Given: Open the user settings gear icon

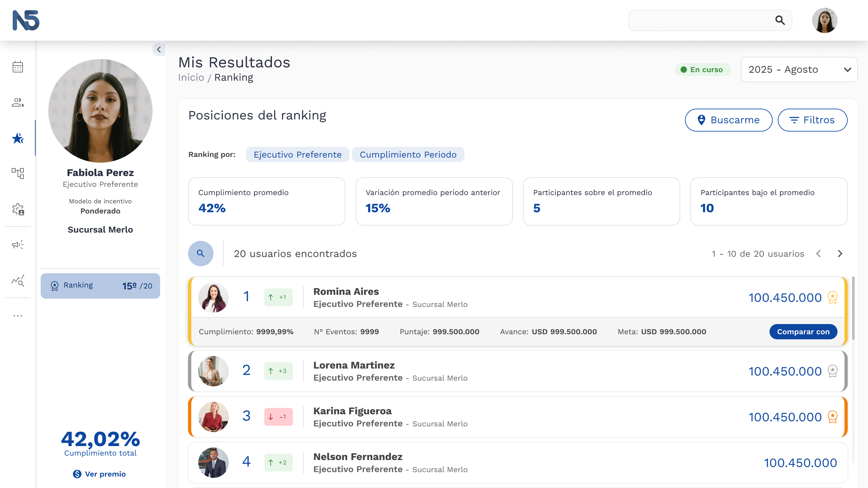Looking at the screenshot, I should (17, 209).
